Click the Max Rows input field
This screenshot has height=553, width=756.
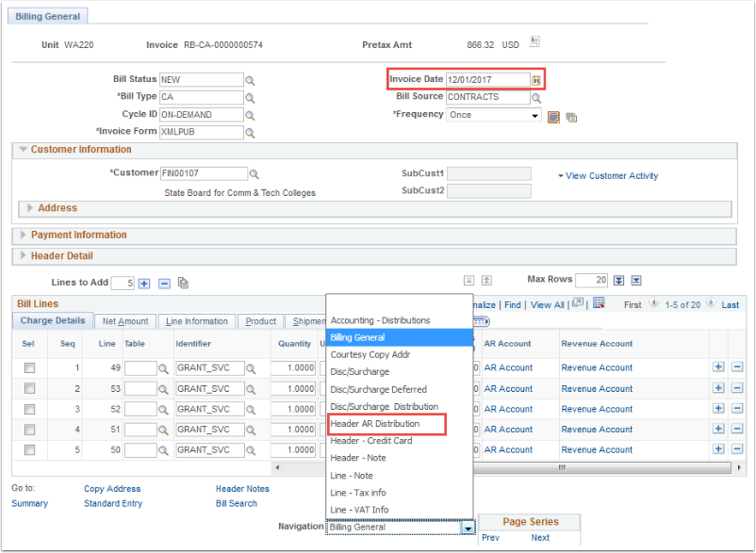tap(592, 280)
